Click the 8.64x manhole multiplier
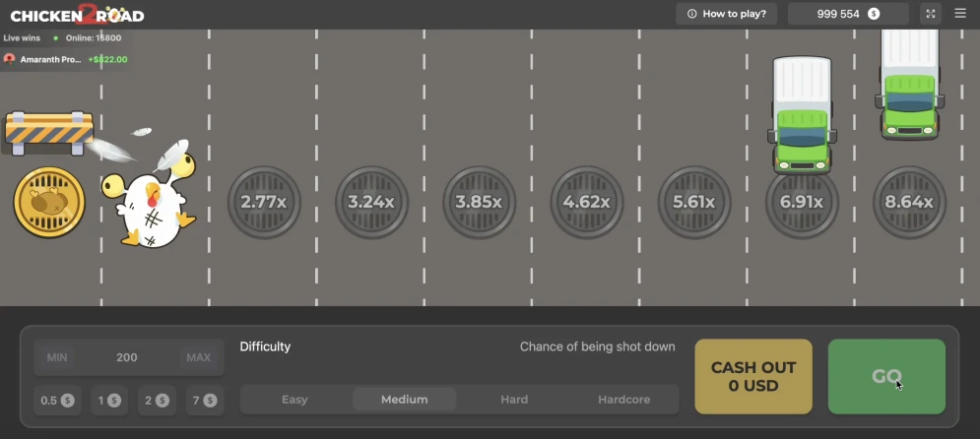 (909, 202)
